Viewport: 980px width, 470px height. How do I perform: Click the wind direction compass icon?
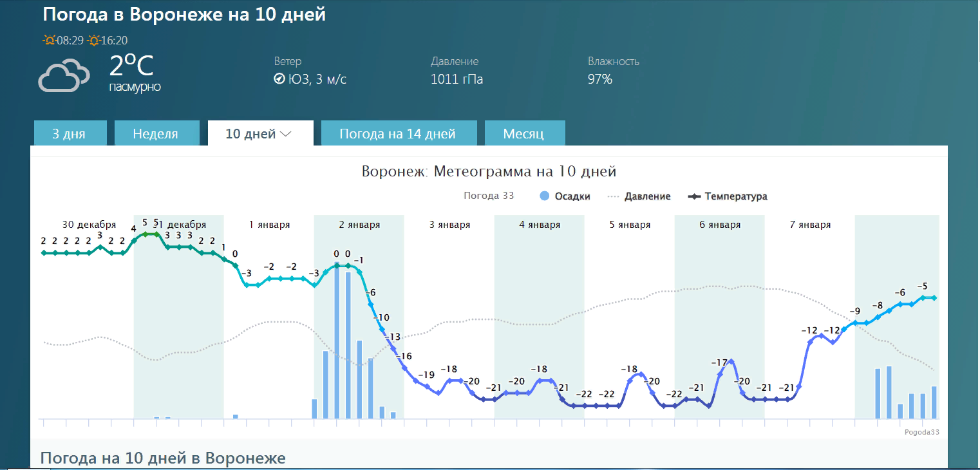(279, 79)
